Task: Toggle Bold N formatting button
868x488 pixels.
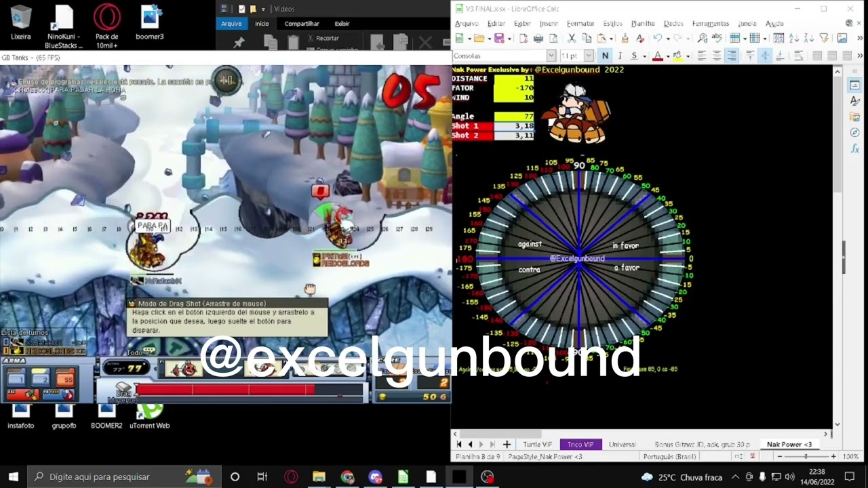Action: pyautogui.click(x=605, y=56)
